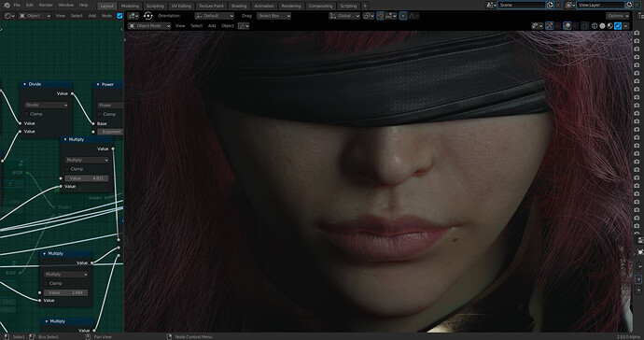Open the snapping options dropdown

point(390,16)
